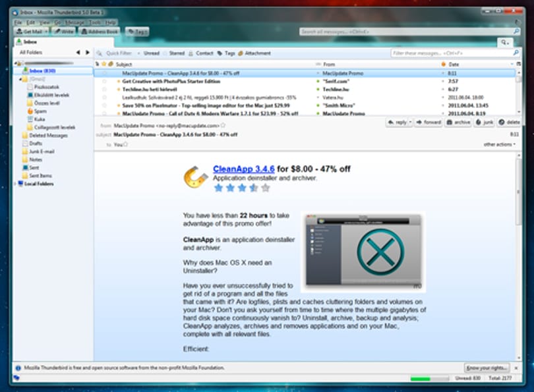Collapse the mail account tree node
Image resolution: width=534 pixels, height=392 pixels.
(16, 63)
